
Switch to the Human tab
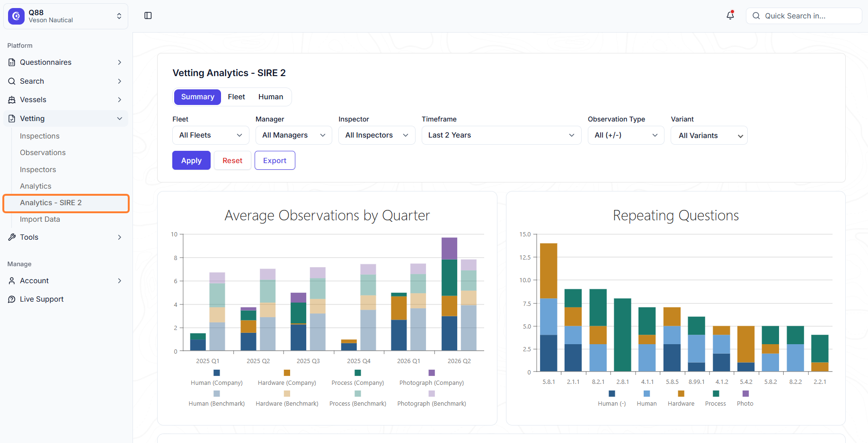(x=271, y=97)
